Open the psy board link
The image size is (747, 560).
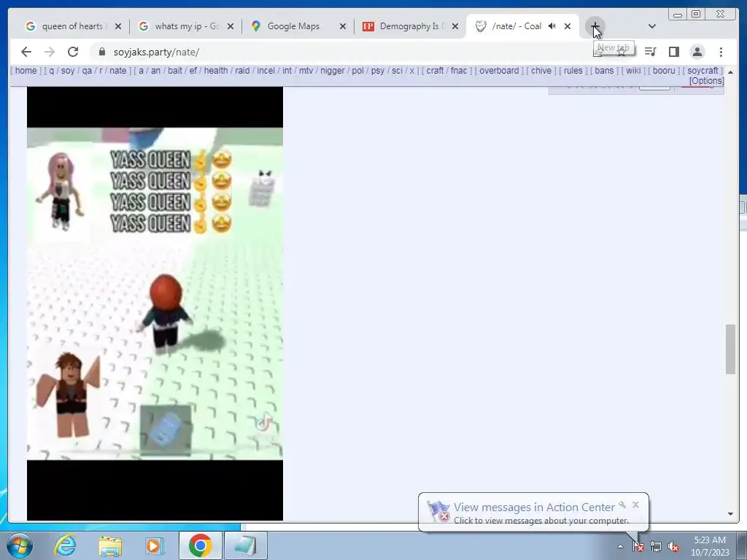[x=378, y=71]
